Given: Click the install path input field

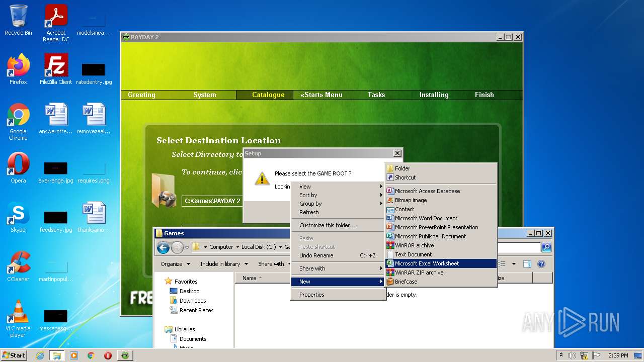Looking at the screenshot, I should pyautogui.click(x=212, y=201).
